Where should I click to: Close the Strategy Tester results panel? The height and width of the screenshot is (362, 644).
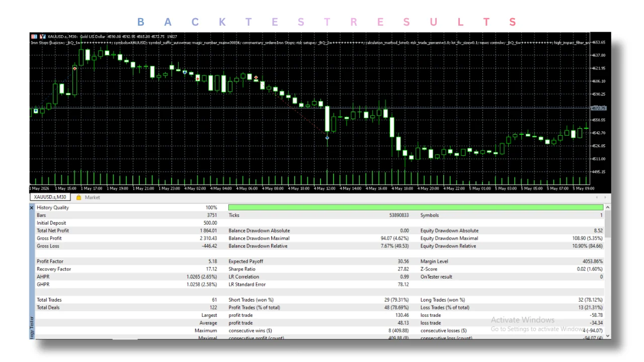(32, 207)
